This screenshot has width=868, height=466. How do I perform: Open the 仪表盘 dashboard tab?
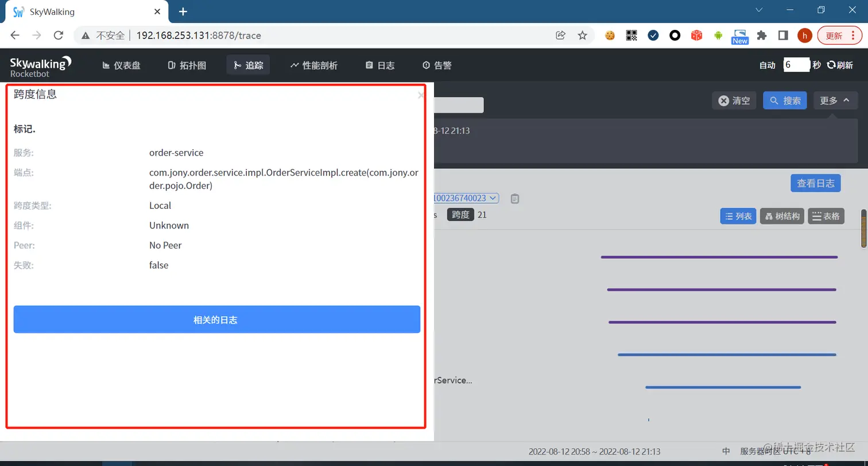pyautogui.click(x=121, y=65)
